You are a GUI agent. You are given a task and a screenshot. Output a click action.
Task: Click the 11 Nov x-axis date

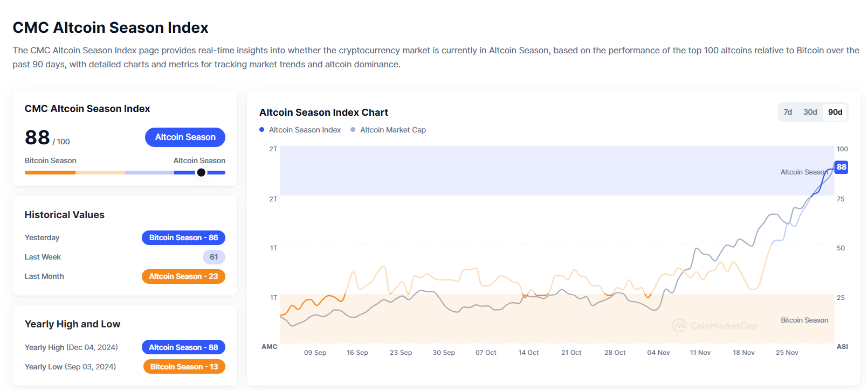tap(700, 353)
